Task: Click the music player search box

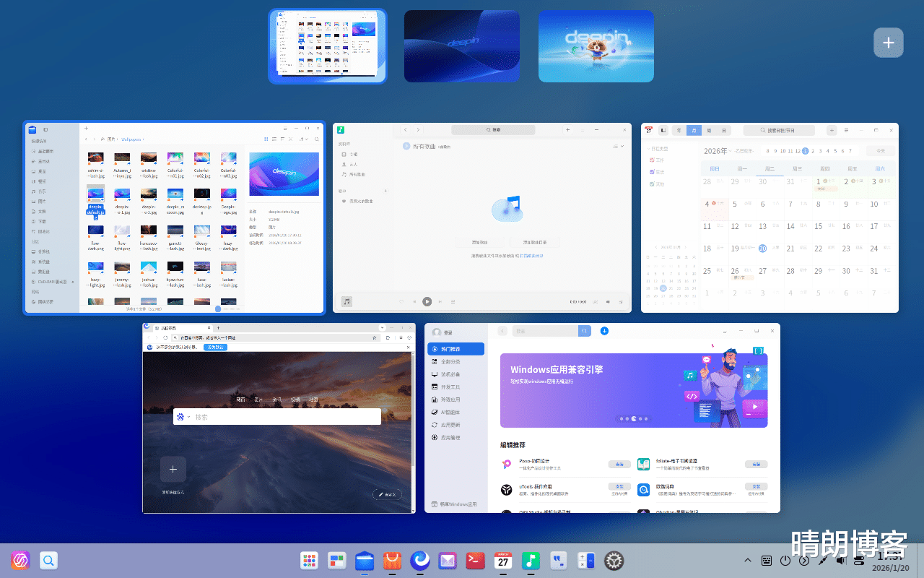Action: coord(493,130)
